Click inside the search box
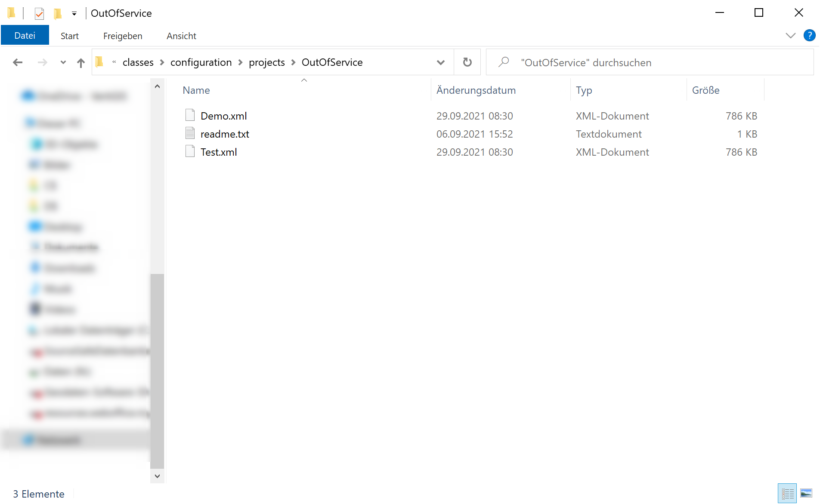The width and height of the screenshot is (820, 504). pos(603,62)
